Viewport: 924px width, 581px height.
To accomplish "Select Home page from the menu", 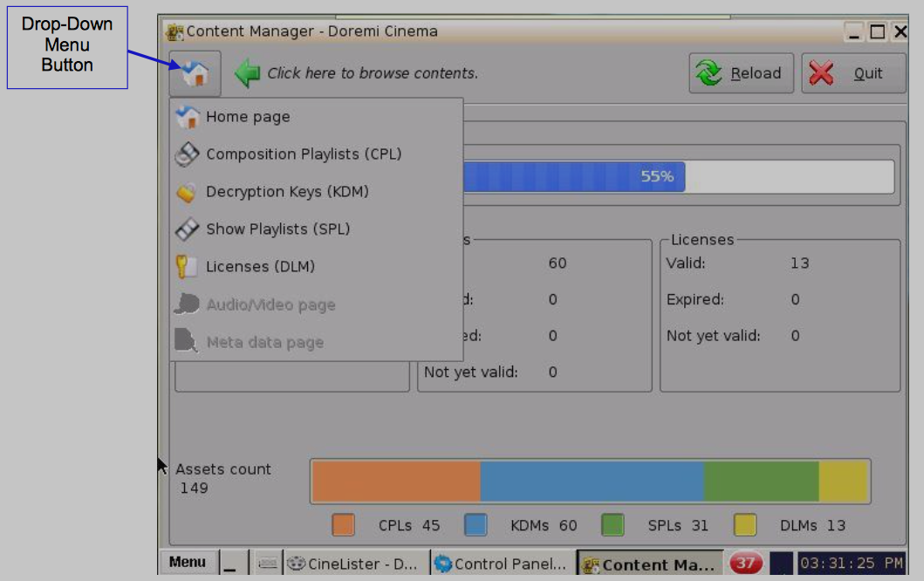I will coord(248,117).
